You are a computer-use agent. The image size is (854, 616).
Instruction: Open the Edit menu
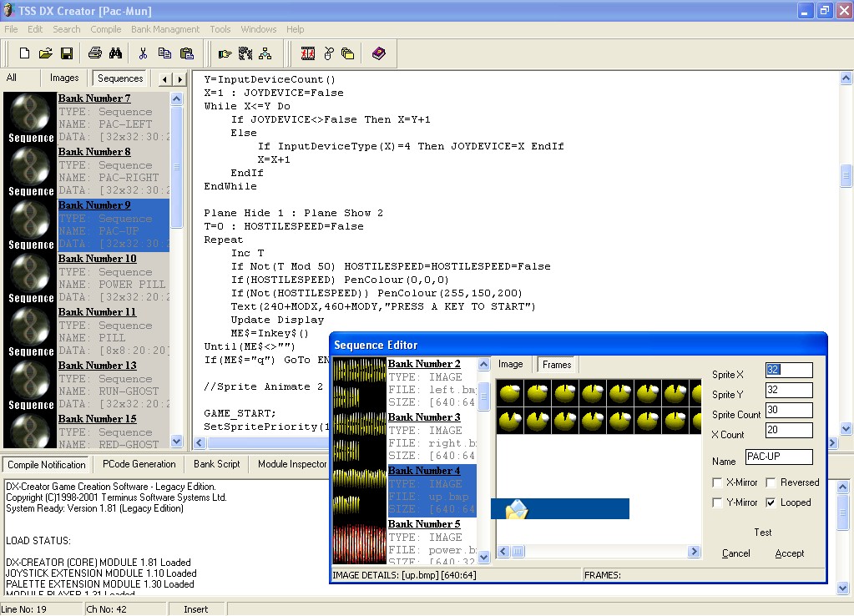pos(35,29)
